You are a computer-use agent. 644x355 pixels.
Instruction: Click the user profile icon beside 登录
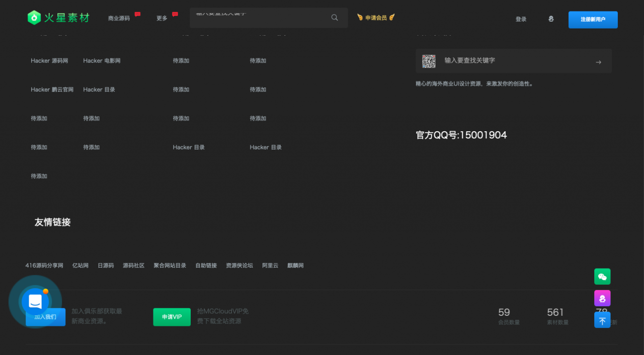coord(550,18)
